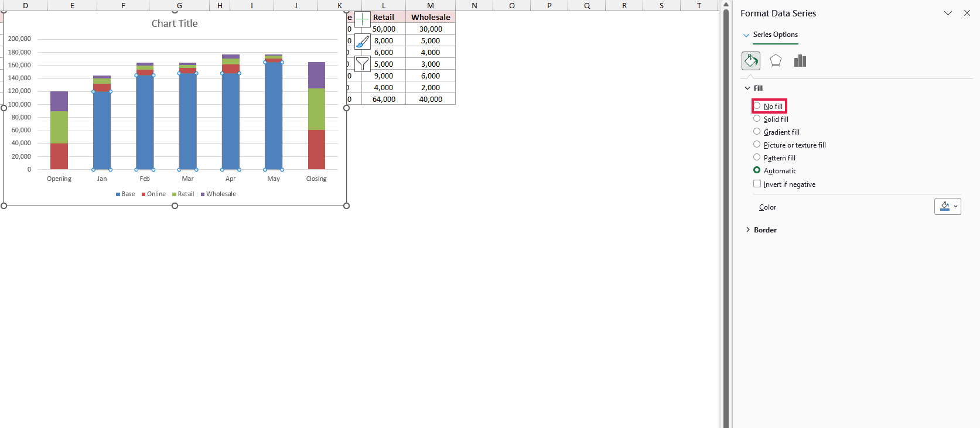
Task: Click the Closing axis label
Action: click(x=316, y=179)
